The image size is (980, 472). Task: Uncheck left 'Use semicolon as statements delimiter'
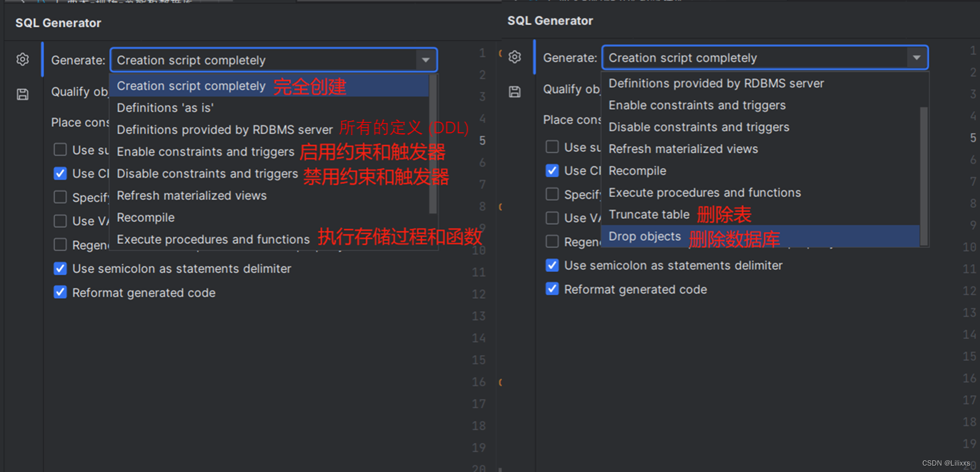click(60, 268)
